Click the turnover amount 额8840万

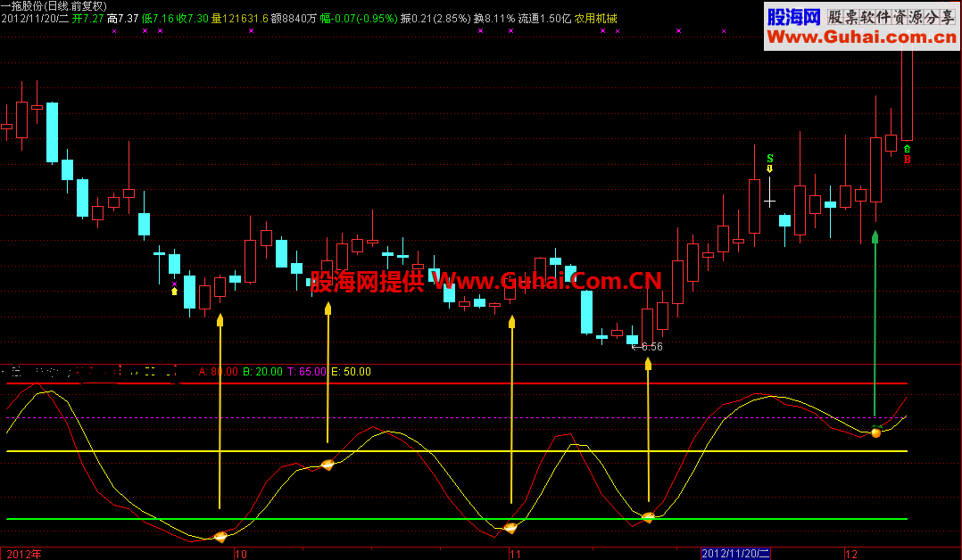[x=294, y=19]
